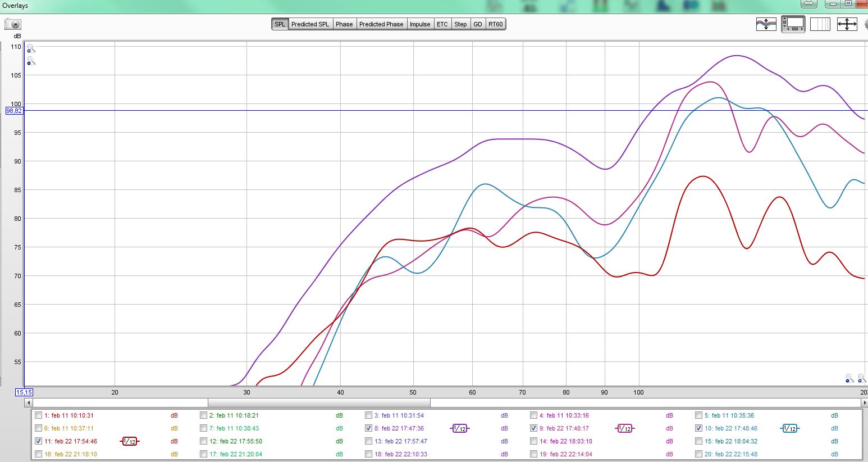Click the 1/12 smoothing badge for trace 11
Screen dimensions: 868x462
tap(130, 441)
